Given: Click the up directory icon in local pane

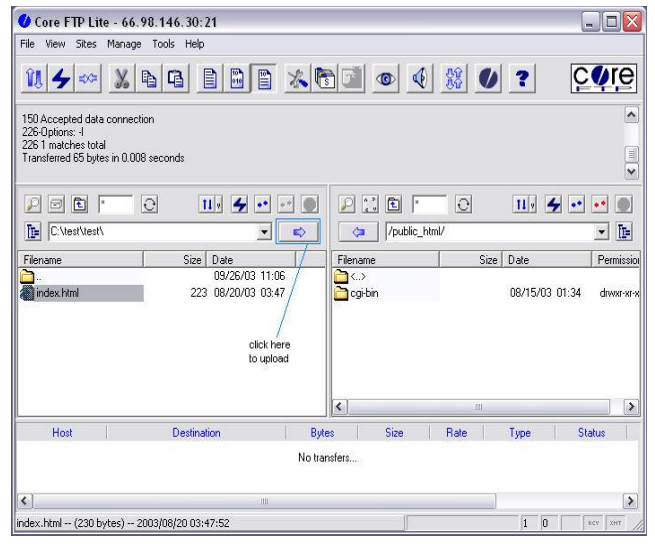Looking at the screenshot, I should (79, 205).
